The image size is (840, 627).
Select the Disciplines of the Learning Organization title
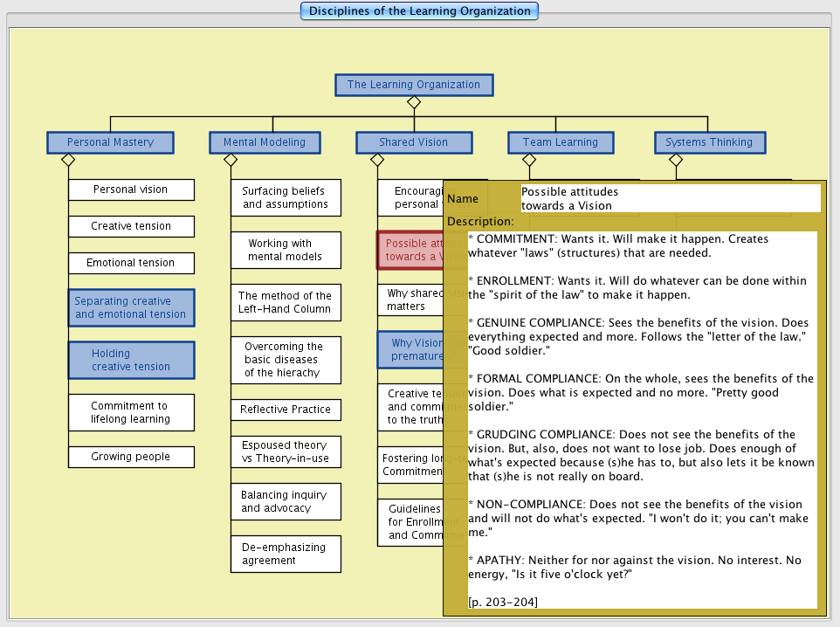[x=419, y=11]
